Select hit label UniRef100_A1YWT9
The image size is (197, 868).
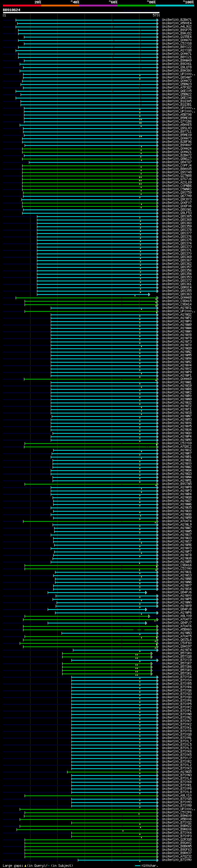(x=176, y=338)
